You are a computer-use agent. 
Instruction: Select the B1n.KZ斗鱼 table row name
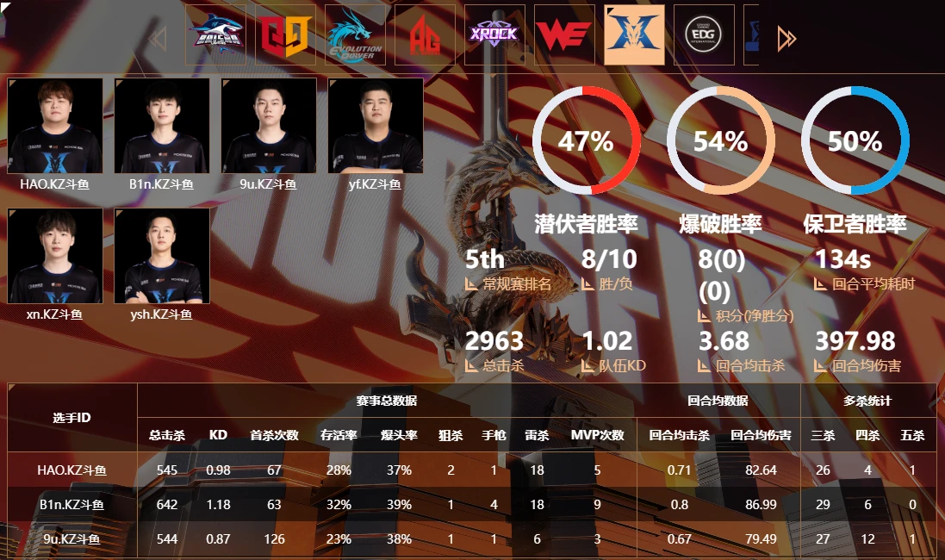click(x=72, y=505)
